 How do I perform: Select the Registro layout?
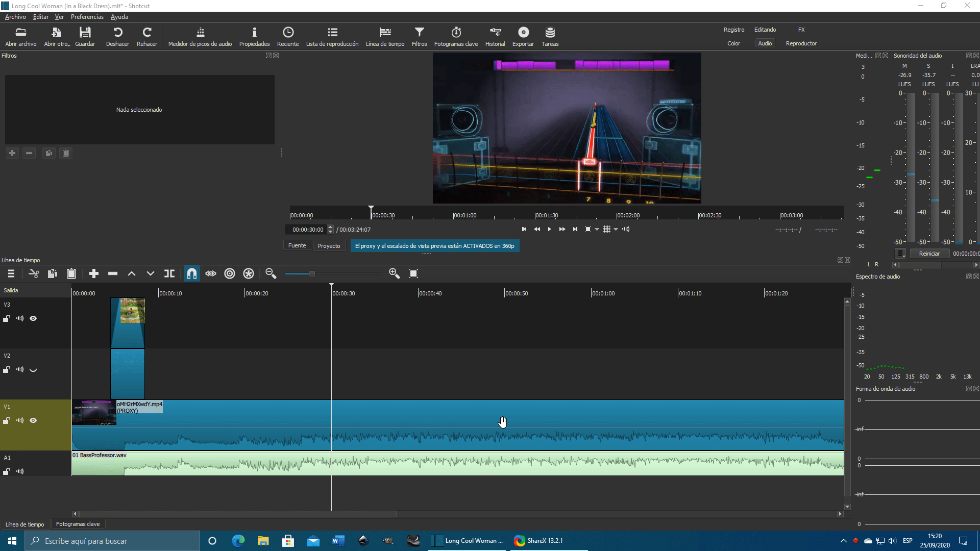[x=734, y=30]
